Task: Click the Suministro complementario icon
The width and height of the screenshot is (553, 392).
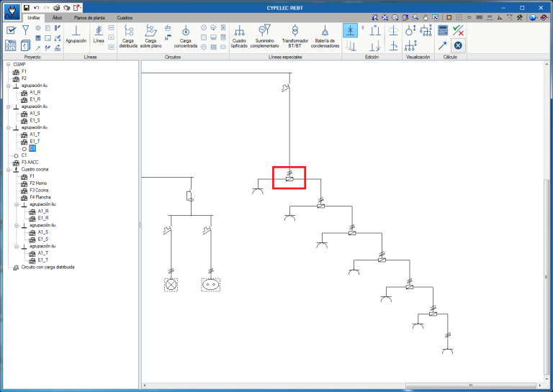Action: (x=264, y=37)
